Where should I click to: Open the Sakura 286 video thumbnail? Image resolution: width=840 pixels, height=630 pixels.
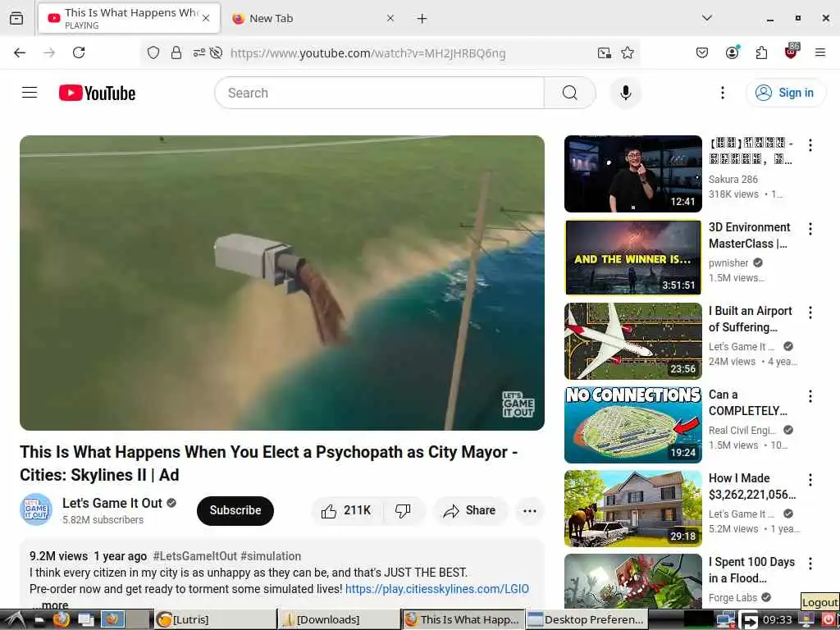tap(632, 174)
